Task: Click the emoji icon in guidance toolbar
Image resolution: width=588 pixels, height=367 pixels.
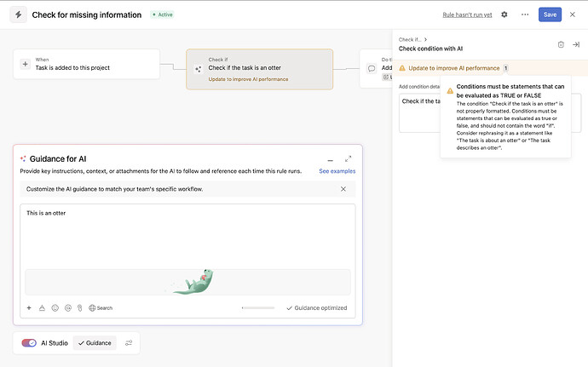Action: [x=55, y=307]
